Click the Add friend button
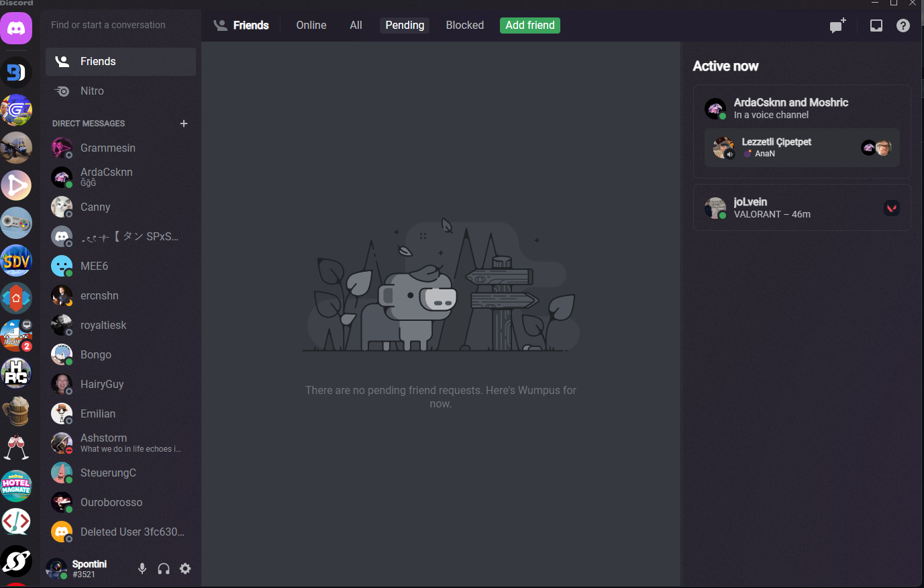This screenshot has height=588, width=924. point(529,25)
